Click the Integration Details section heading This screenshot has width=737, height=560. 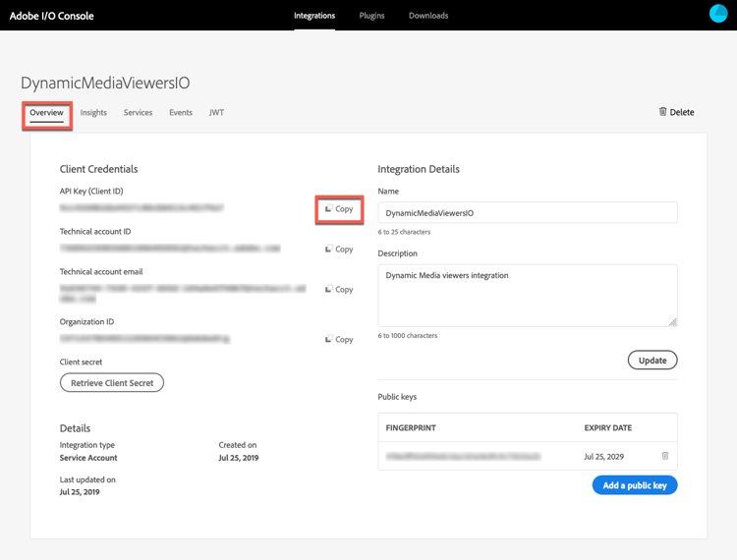pos(419,169)
